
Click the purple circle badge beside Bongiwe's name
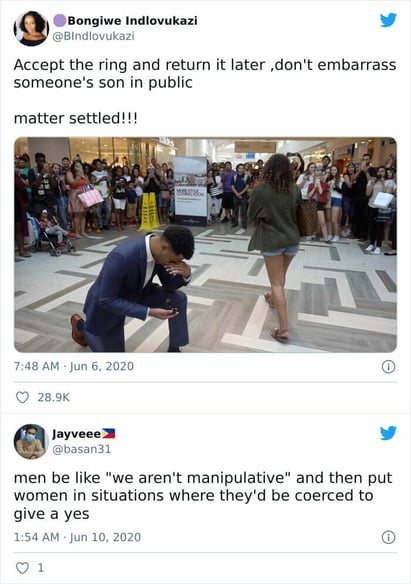(x=60, y=20)
